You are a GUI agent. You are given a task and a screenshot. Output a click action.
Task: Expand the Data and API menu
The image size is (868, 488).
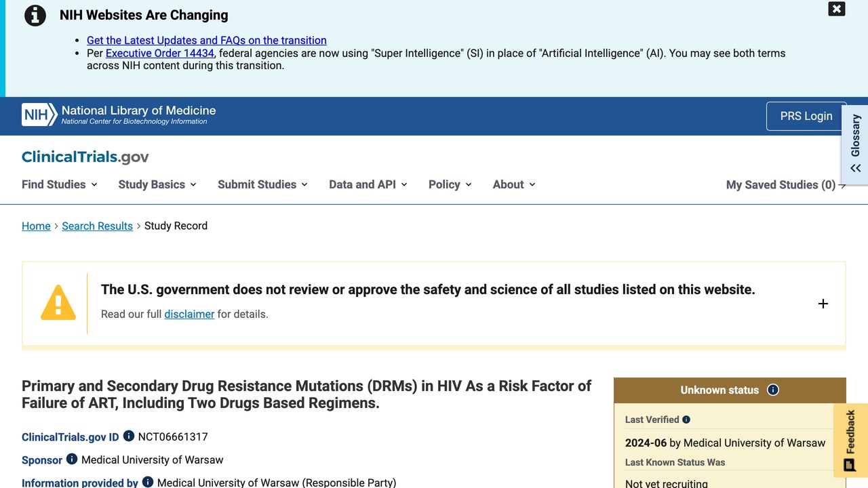pyautogui.click(x=368, y=184)
